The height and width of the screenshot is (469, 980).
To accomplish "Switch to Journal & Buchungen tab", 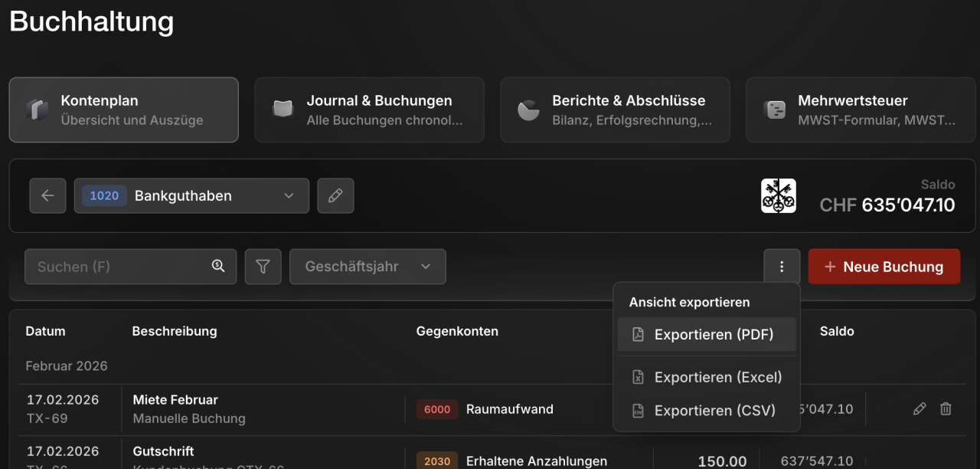I will tap(369, 110).
